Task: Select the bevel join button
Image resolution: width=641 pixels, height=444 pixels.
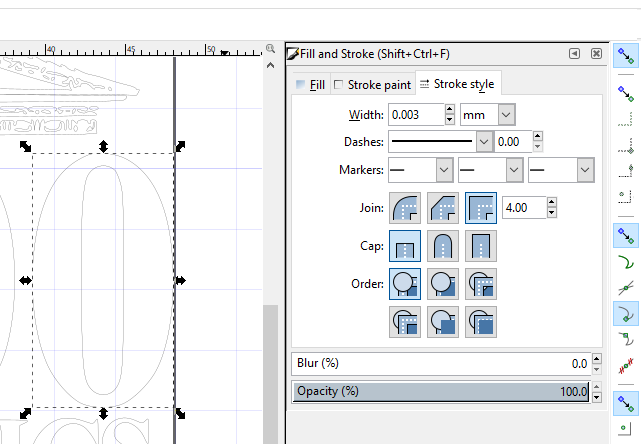Action: (x=442, y=208)
